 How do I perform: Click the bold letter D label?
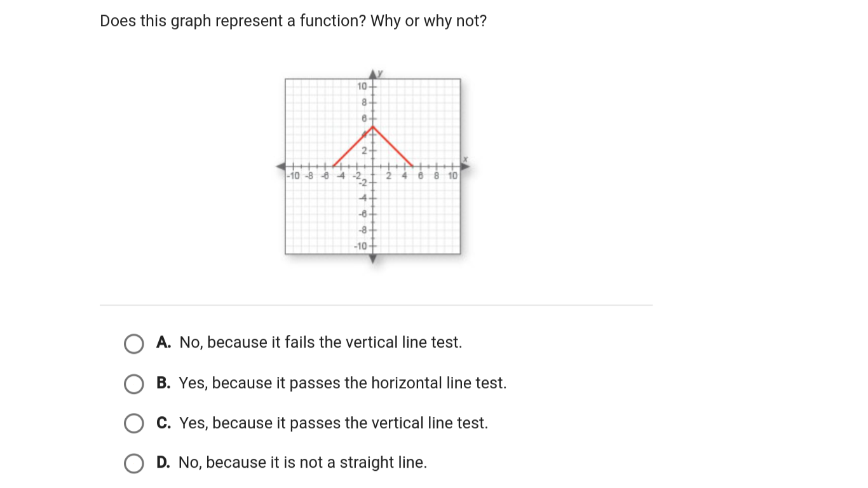[163, 463]
